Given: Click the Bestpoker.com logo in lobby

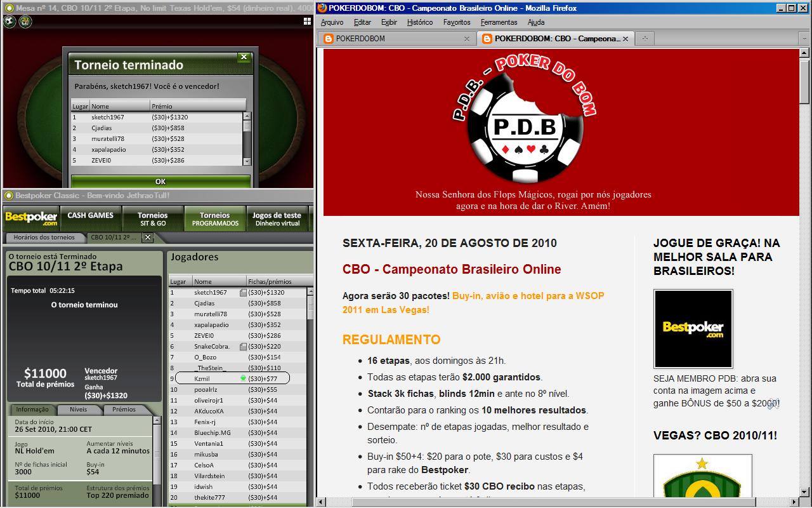Looking at the screenshot, I should click(31, 218).
